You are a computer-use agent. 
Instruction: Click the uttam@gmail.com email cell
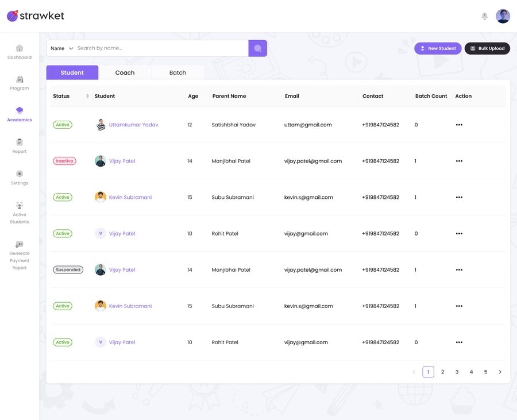(x=308, y=125)
